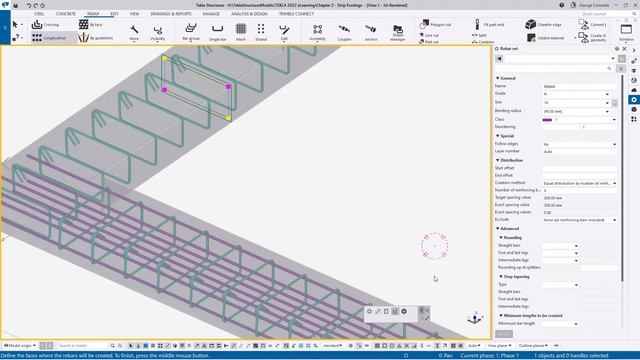The width and height of the screenshot is (640, 360).
Task: Open the rebar Visibility tool
Action: [158, 32]
